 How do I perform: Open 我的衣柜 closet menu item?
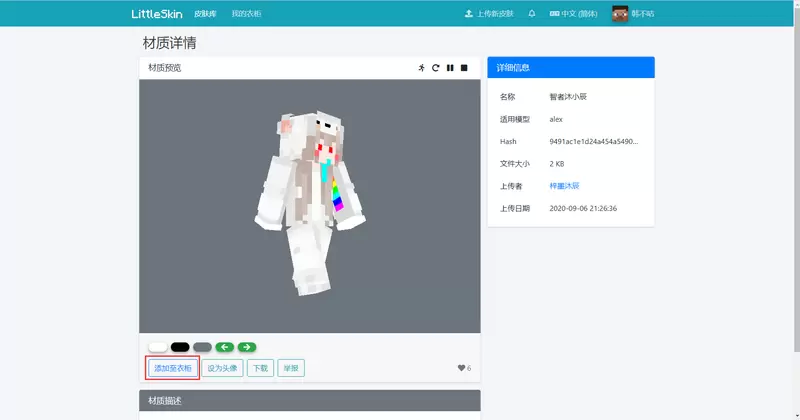coord(246,14)
